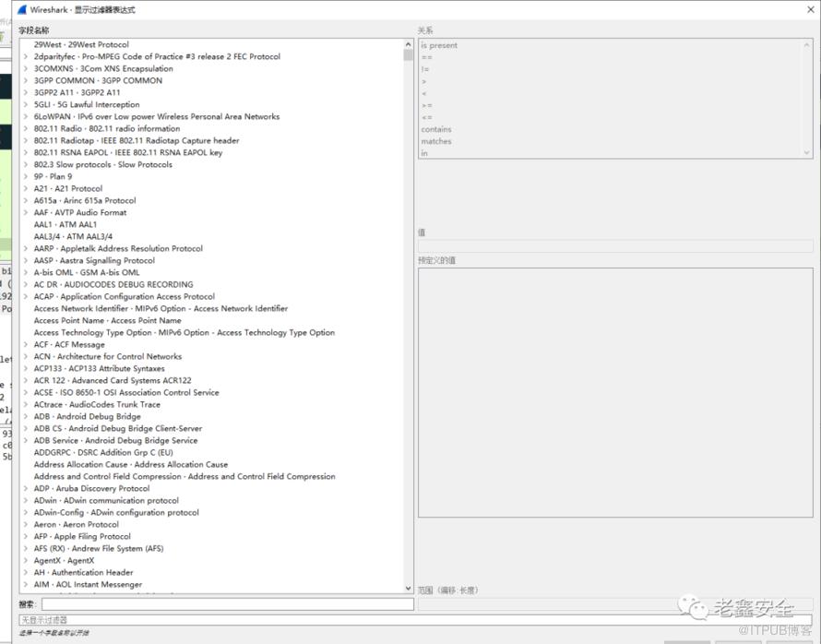Expand the 802.11 Radiotap entry

coord(25,141)
